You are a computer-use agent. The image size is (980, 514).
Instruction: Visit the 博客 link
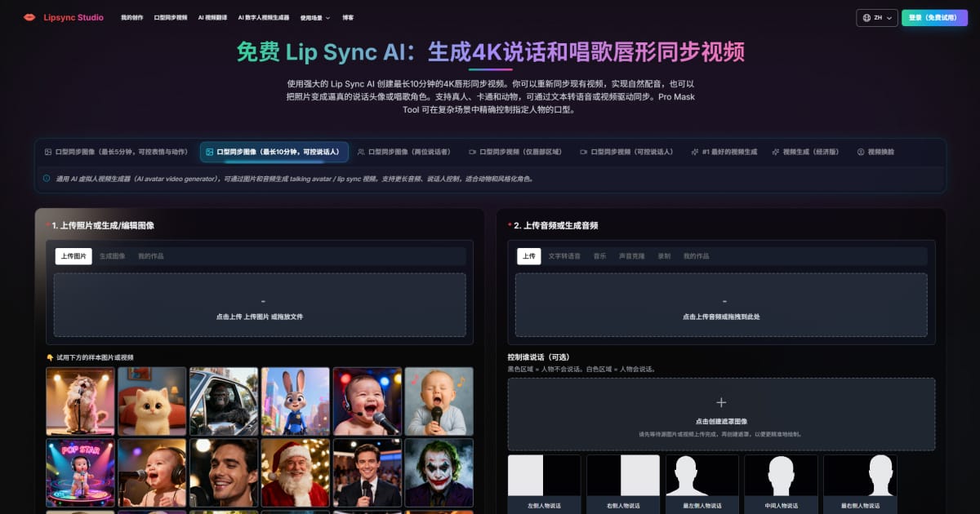[x=348, y=17]
